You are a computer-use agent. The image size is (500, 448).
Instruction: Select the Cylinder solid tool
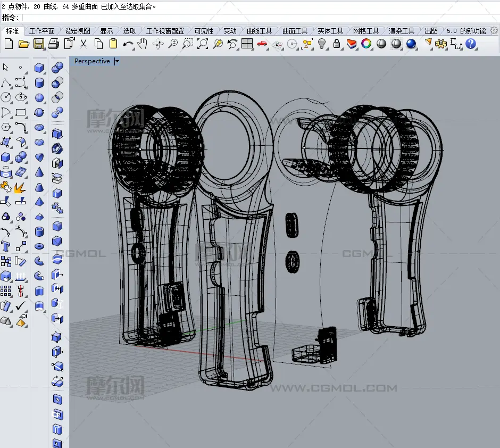[x=39, y=82]
